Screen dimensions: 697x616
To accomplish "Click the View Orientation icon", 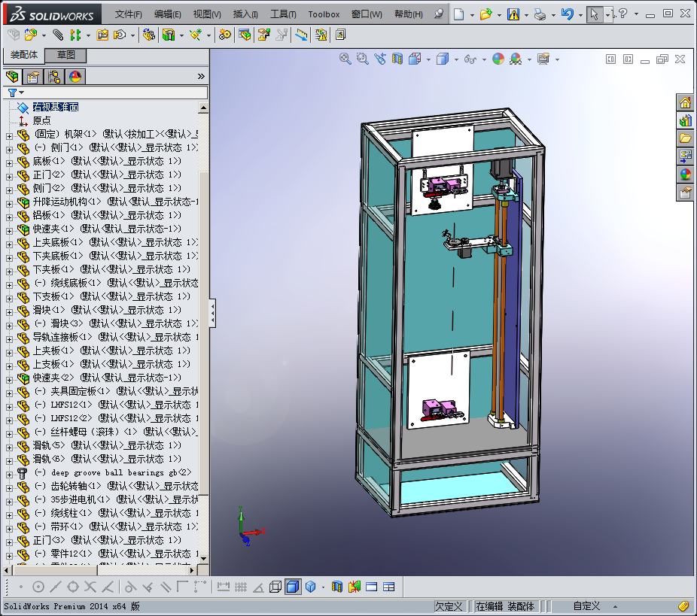I will click(415, 59).
